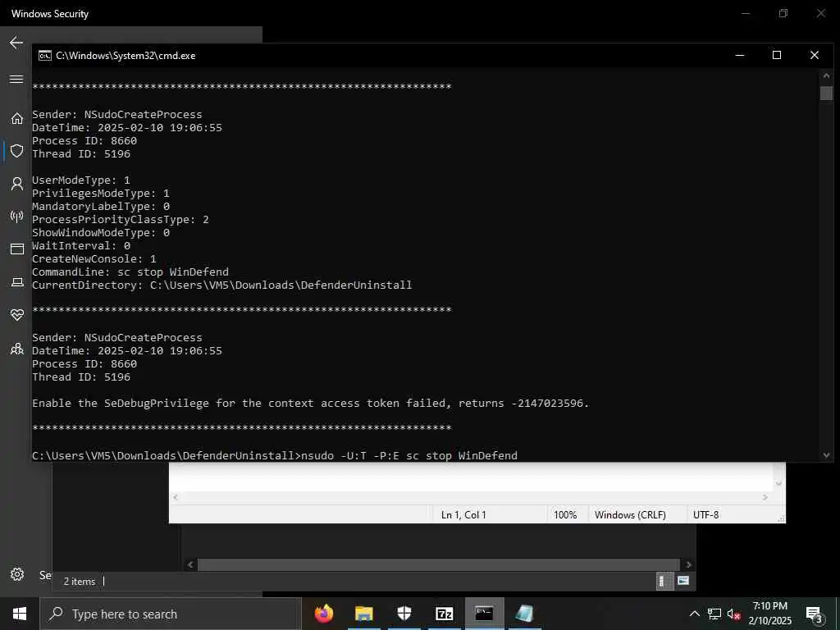Minimize the Windows Security window
Viewport: 840px width, 630px height.
[x=746, y=13]
